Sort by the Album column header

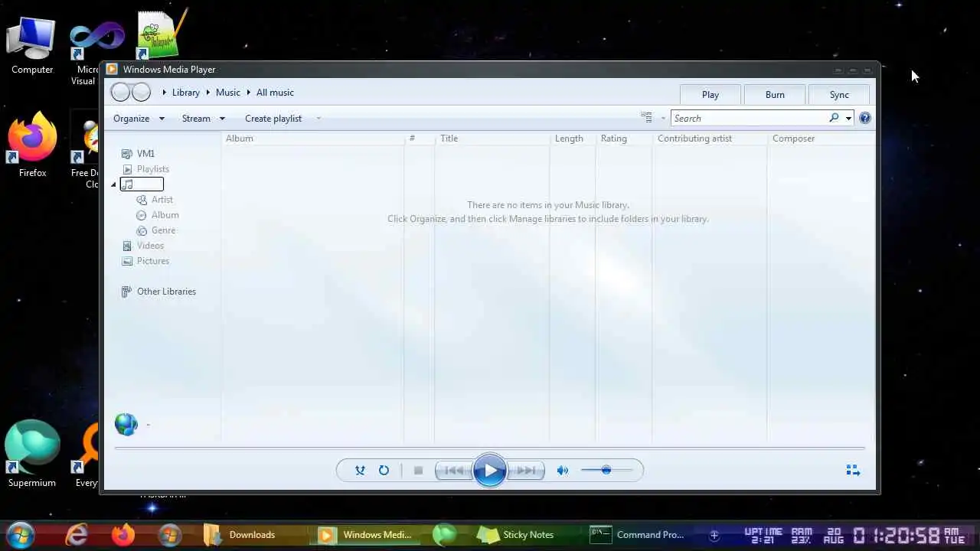(312, 139)
